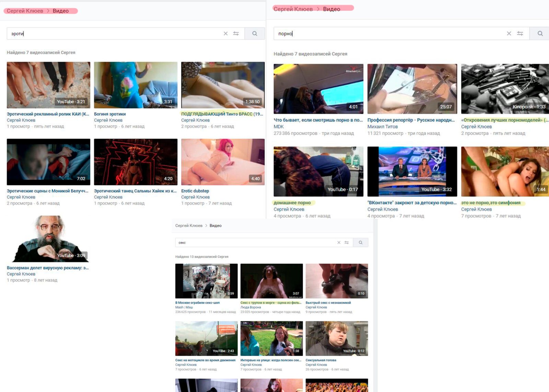Screen dimensions: 549x392
Task: Clear the "секс" search field with X icon
Action: pos(339,242)
